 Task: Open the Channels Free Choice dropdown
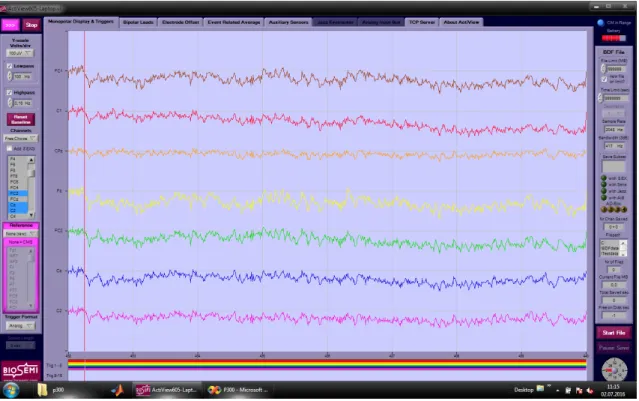(20, 139)
